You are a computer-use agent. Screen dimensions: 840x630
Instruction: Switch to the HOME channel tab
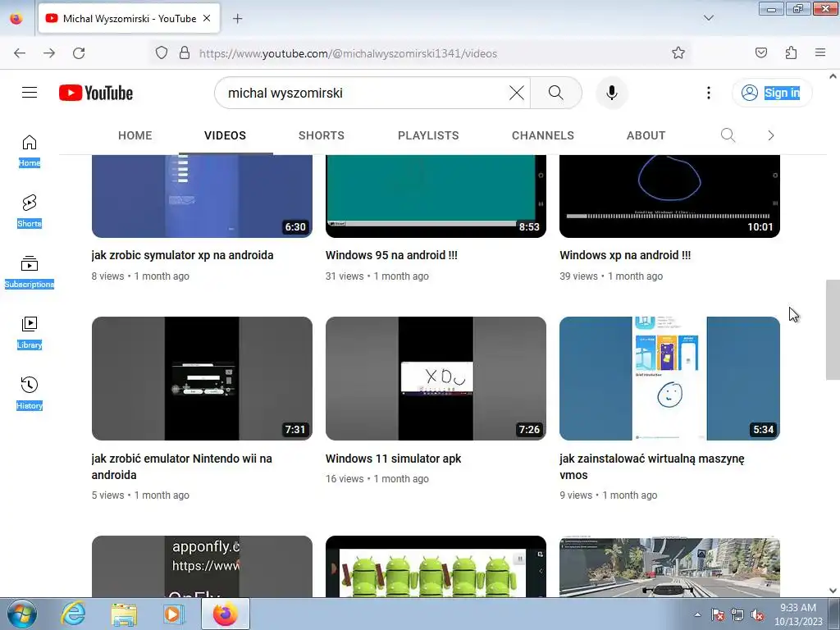[135, 135]
